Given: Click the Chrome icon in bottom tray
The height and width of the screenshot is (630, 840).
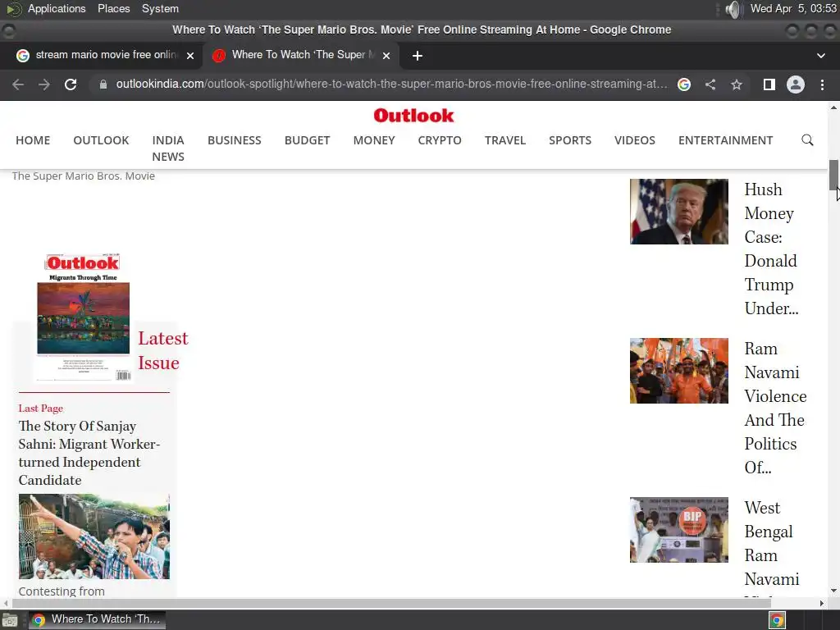Looking at the screenshot, I should click(778, 620).
